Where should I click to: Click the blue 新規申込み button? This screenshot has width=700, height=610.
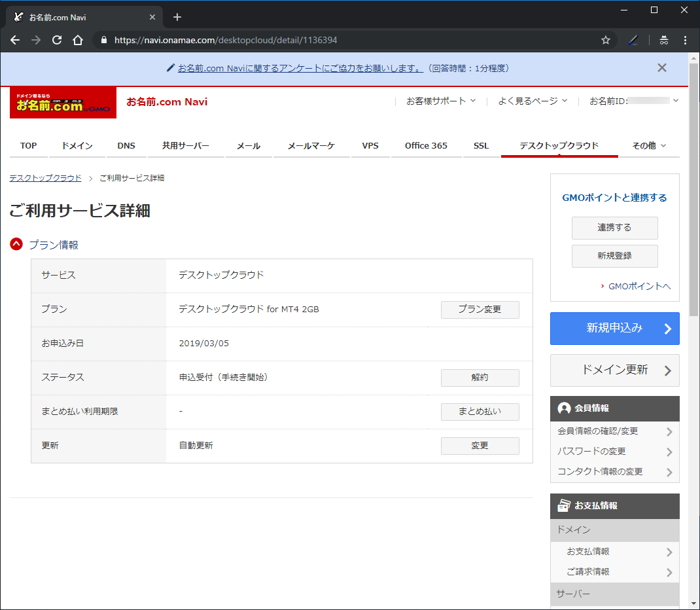[615, 328]
